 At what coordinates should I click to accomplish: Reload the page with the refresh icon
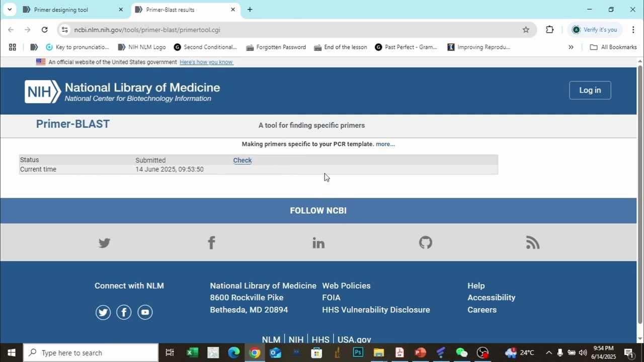(x=44, y=30)
